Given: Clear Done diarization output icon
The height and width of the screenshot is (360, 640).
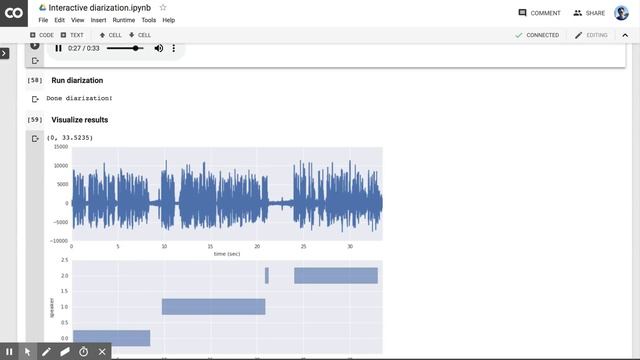Looking at the screenshot, I should pos(35,99).
